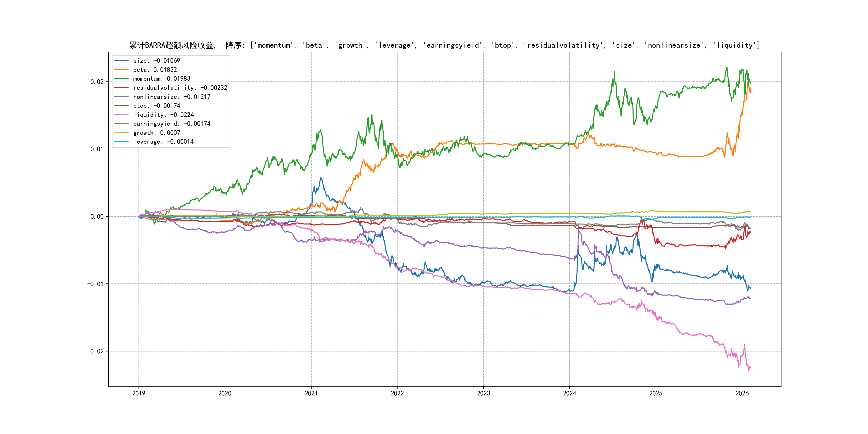Click the 2019 x-axis tick label
The height and width of the screenshot is (434, 868).
(x=139, y=393)
